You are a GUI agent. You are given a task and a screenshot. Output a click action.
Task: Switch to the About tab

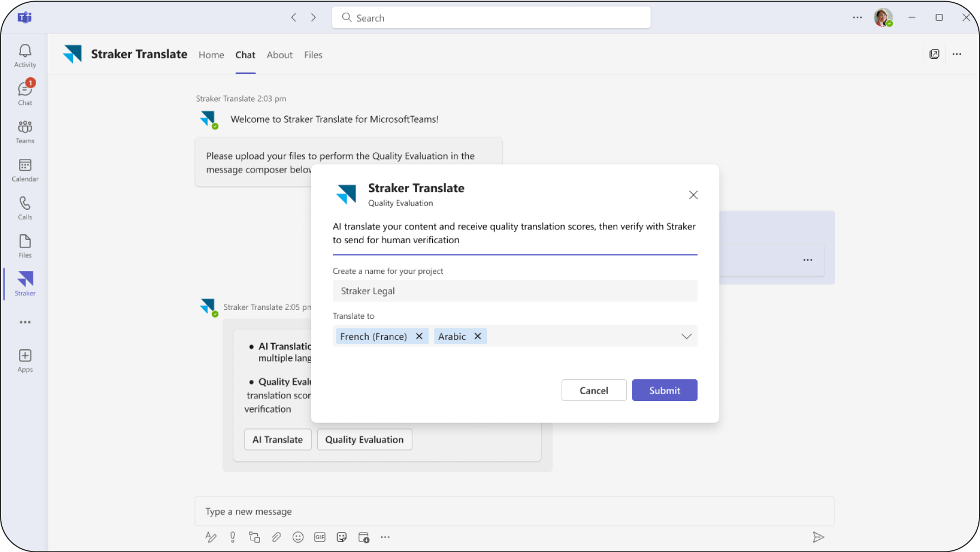(279, 55)
